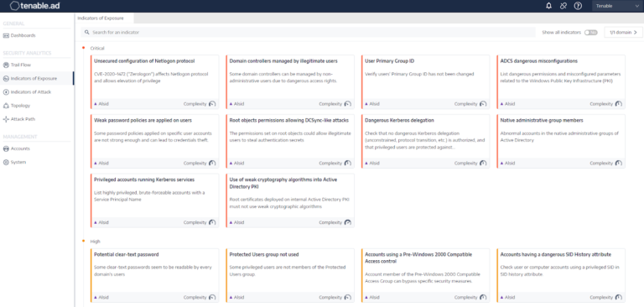
Task: Click the tenable.ad logo
Action: pos(35,6)
